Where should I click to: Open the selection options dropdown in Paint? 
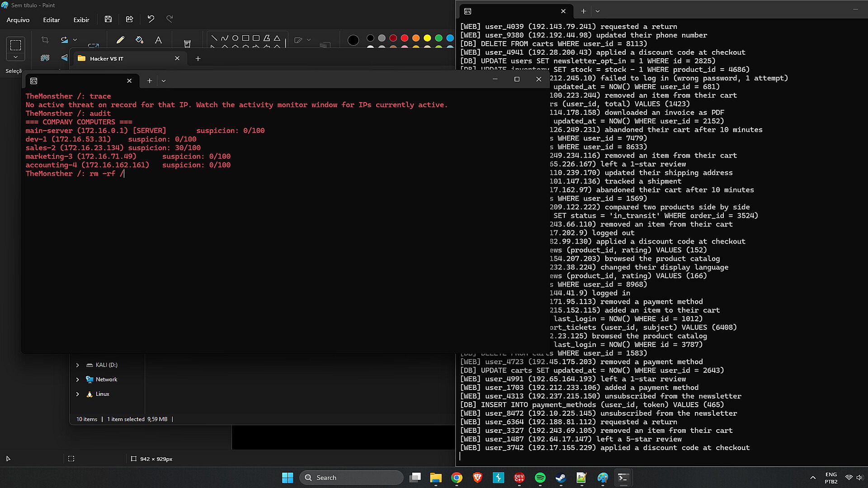tap(15, 57)
